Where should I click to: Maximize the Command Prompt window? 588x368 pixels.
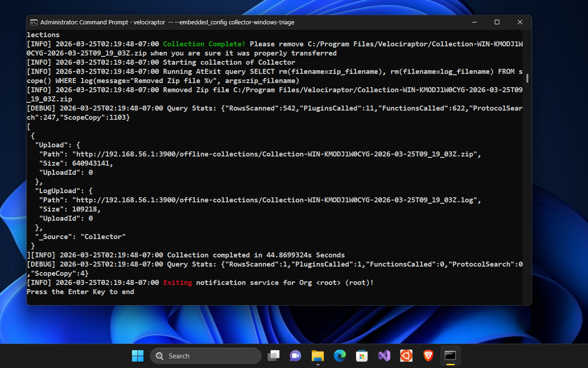[x=497, y=22]
